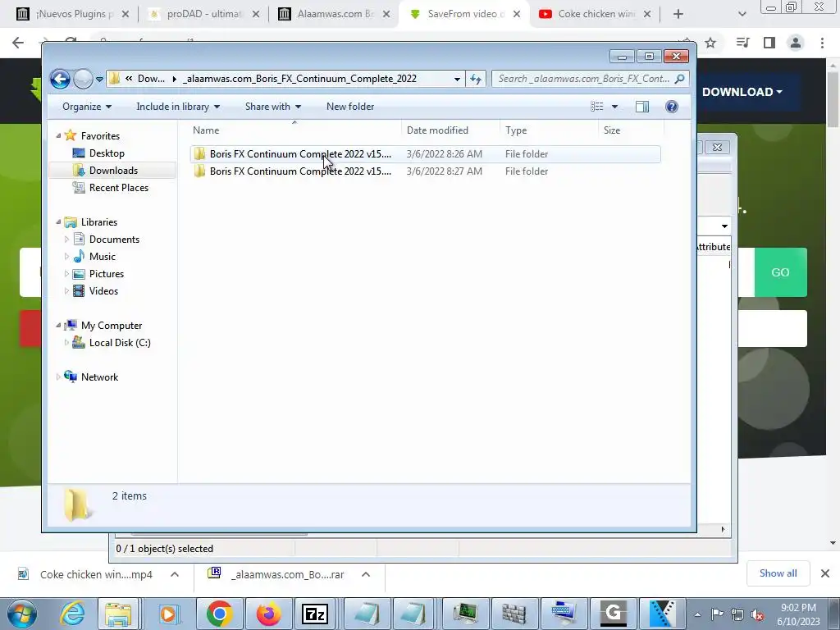The height and width of the screenshot is (630, 840).
Task: Expand the Network node
Action: pos(58,377)
